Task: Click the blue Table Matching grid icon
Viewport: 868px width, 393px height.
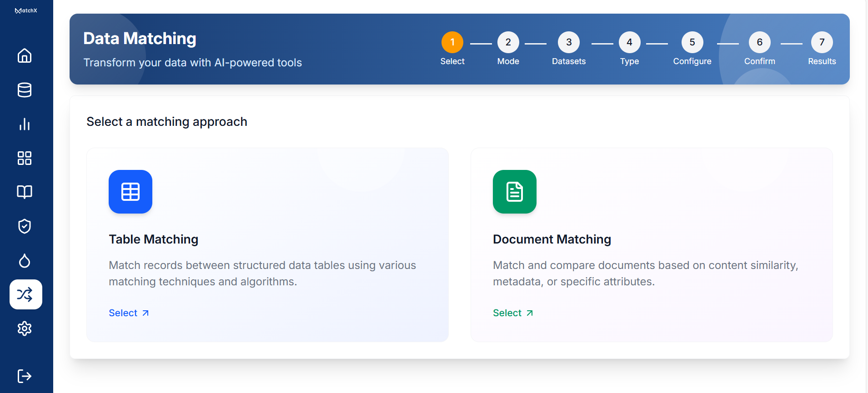Action: (130, 192)
